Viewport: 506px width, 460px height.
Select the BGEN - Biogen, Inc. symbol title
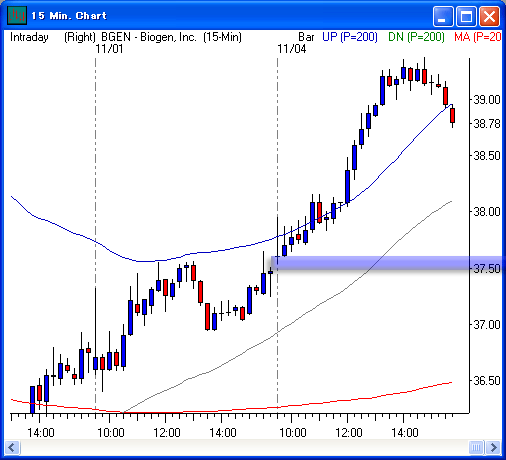[x=149, y=37]
